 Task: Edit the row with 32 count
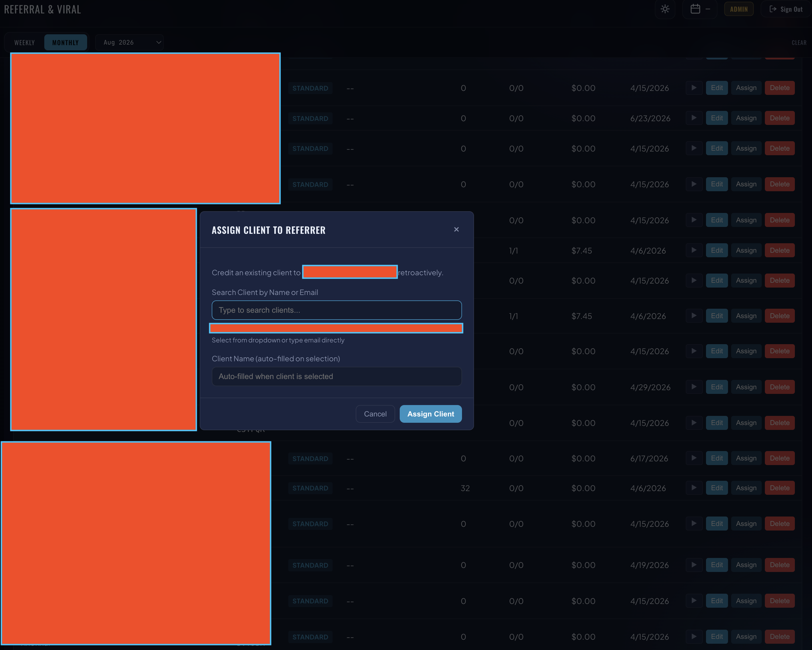coord(716,488)
